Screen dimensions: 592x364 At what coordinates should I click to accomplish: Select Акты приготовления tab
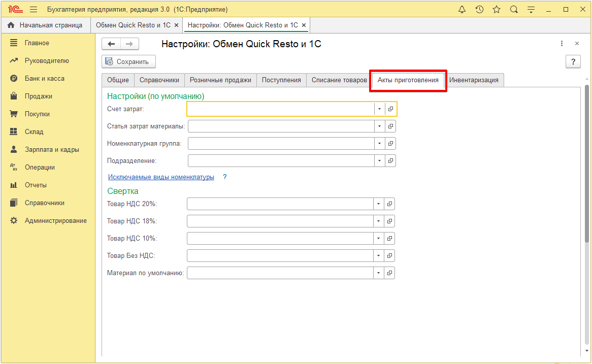[408, 80]
